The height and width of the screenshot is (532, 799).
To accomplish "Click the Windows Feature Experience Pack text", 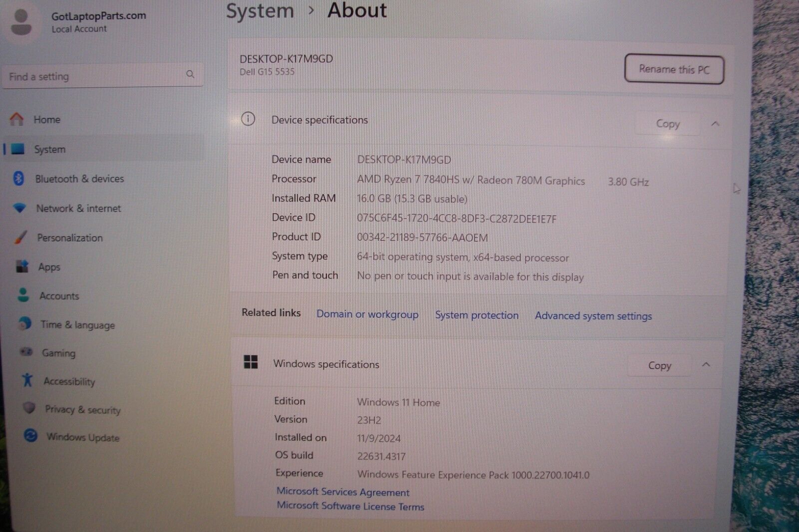I will pyautogui.click(x=473, y=475).
